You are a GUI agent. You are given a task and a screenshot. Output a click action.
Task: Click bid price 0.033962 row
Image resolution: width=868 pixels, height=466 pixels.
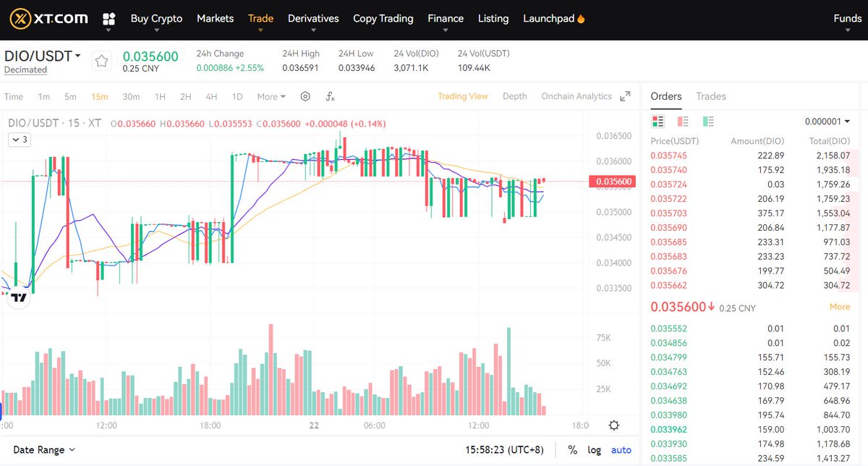[750, 429]
